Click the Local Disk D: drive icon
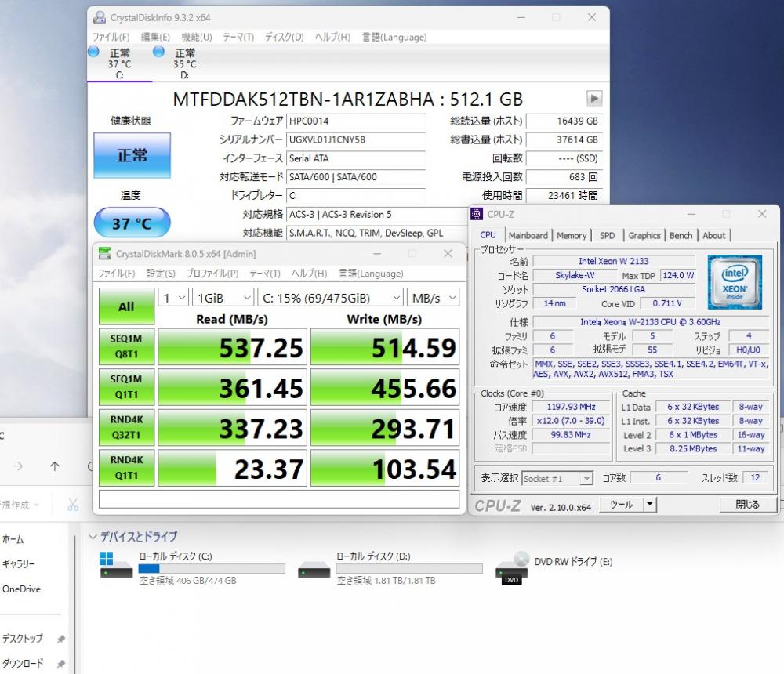This screenshot has height=674, width=784. [314, 570]
